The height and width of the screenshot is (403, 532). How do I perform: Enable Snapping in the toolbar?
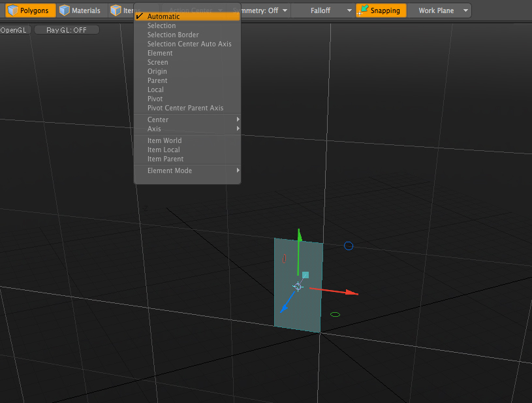click(x=381, y=10)
